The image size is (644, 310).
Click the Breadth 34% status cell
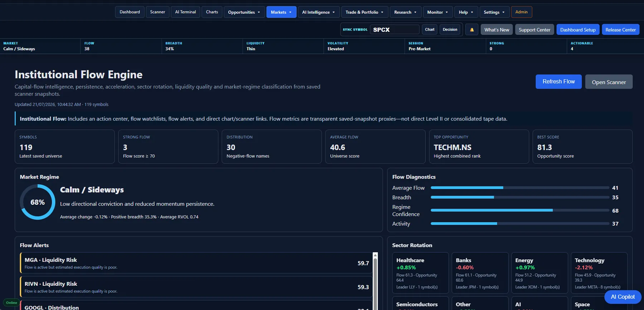click(x=202, y=46)
